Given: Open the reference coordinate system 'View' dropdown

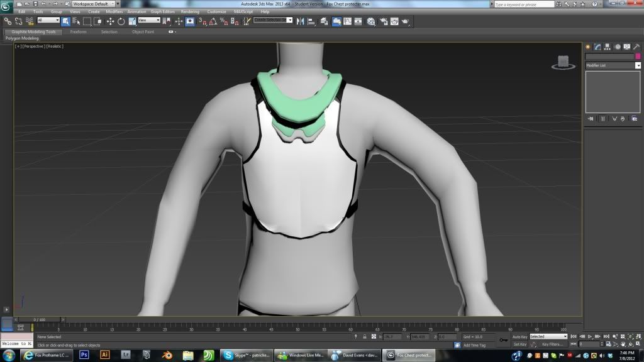Looking at the screenshot, I should click(149, 20).
